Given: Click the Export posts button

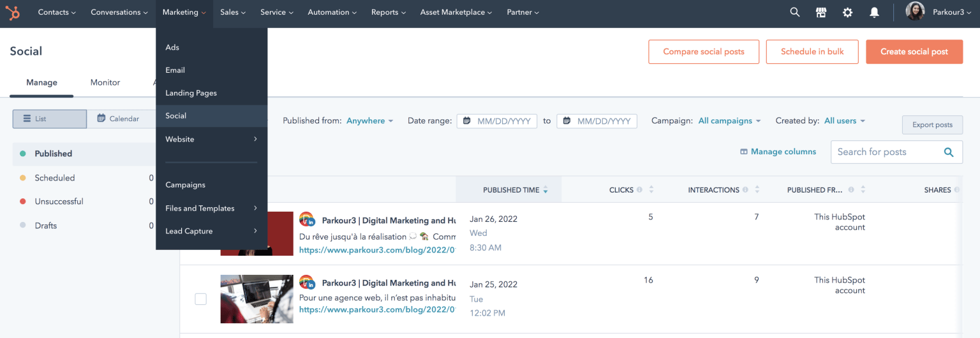Looking at the screenshot, I should pyautogui.click(x=932, y=125).
